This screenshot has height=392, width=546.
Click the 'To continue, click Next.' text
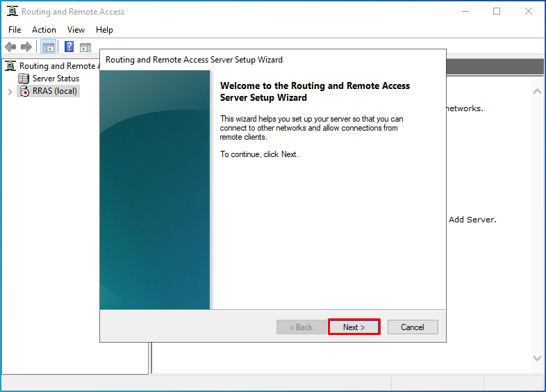pos(259,154)
